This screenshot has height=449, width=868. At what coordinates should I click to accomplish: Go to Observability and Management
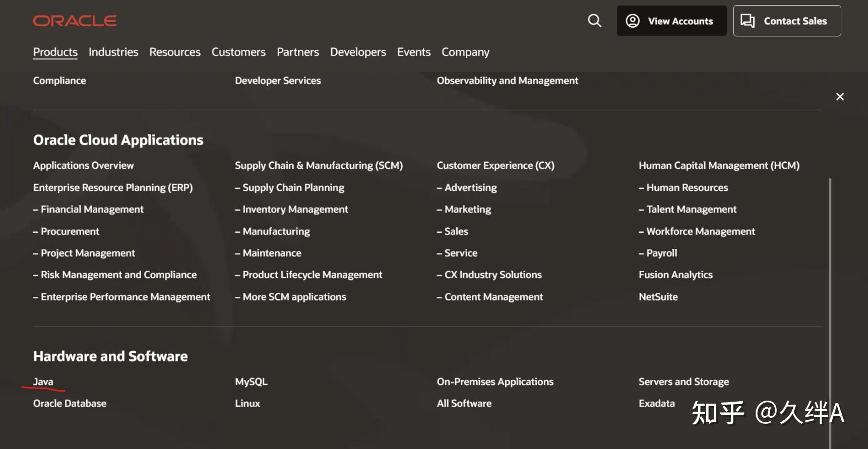[507, 81]
